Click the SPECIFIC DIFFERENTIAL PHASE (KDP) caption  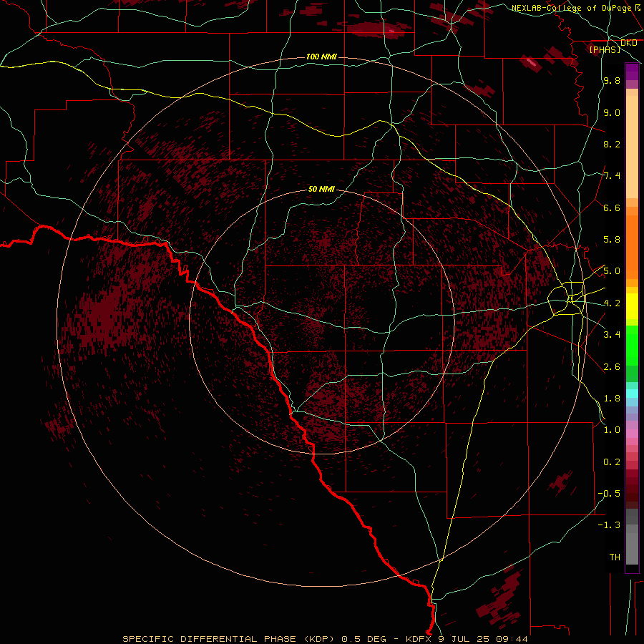pyautogui.click(x=228, y=639)
